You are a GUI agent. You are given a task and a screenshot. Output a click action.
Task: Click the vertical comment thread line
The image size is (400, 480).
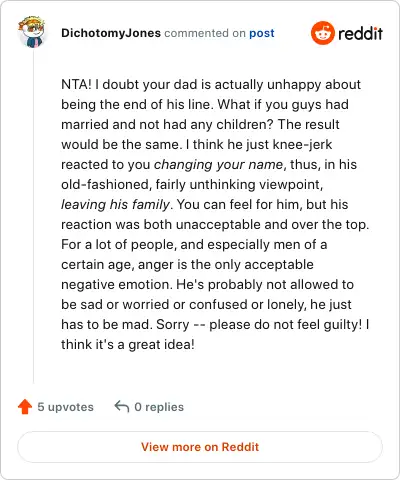[x=33, y=217]
